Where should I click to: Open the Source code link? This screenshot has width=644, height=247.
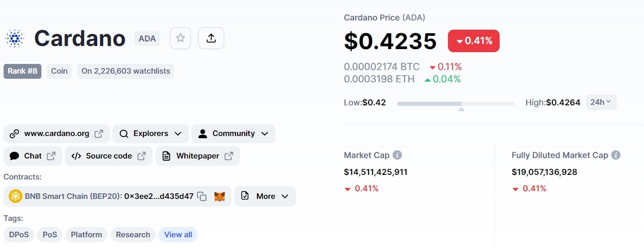[x=109, y=156]
